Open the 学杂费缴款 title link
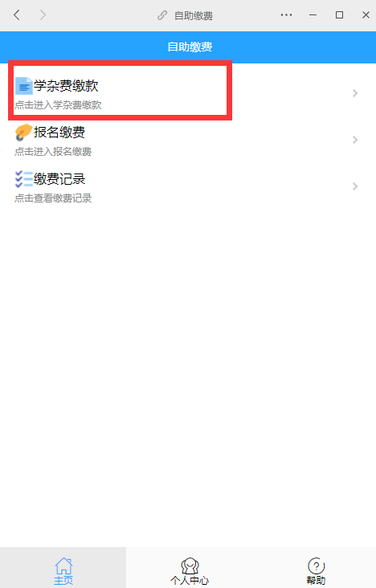Viewport: 376px width, 588px height. 66,86
